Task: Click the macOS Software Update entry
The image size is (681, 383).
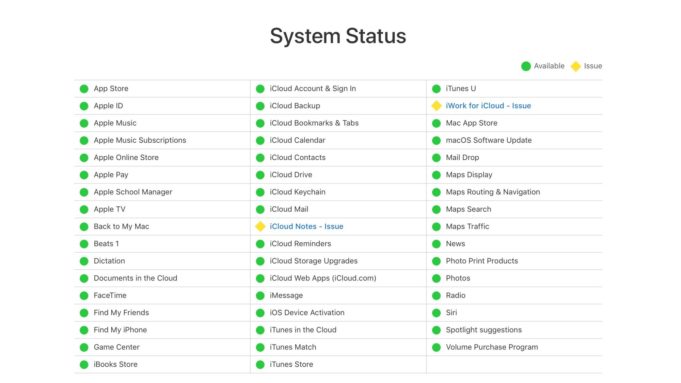Action: [489, 140]
